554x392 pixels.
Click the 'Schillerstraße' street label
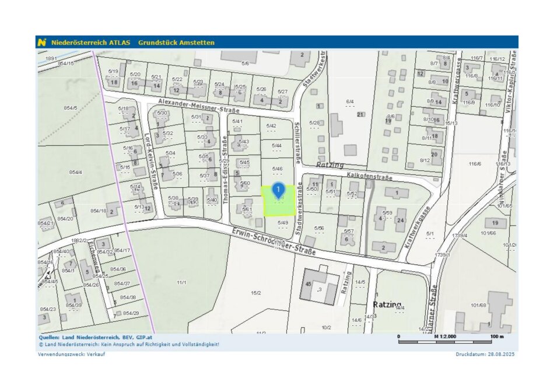(297, 143)
